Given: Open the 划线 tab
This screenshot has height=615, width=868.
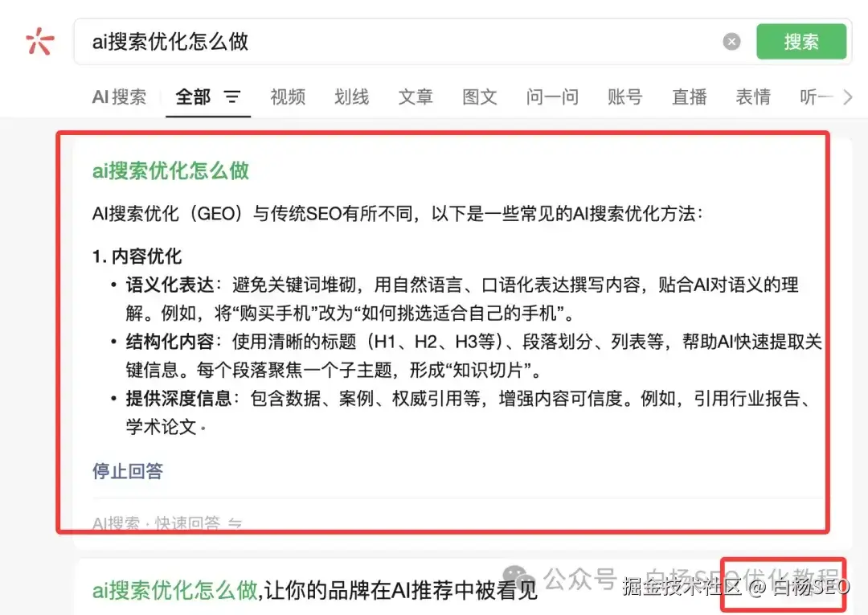Looking at the screenshot, I should [x=351, y=96].
